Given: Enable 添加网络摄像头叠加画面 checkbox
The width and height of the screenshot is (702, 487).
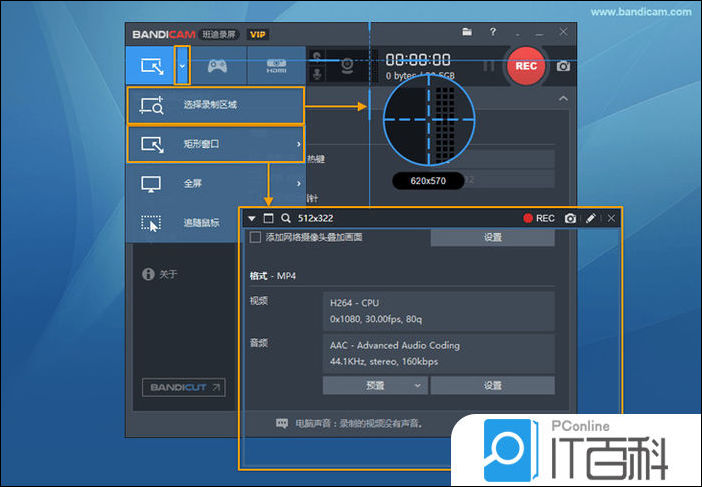Looking at the screenshot, I should [255, 237].
